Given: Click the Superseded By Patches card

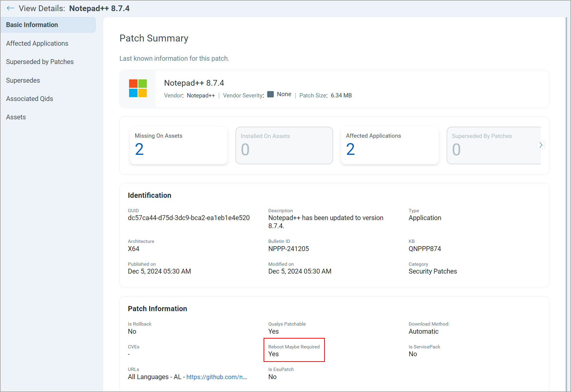Looking at the screenshot, I should [x=493, y=145].
